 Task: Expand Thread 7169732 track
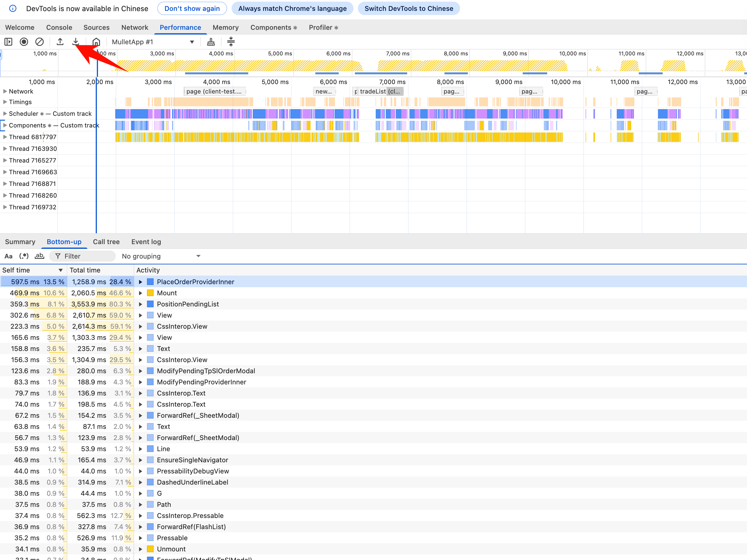(5, 207)
